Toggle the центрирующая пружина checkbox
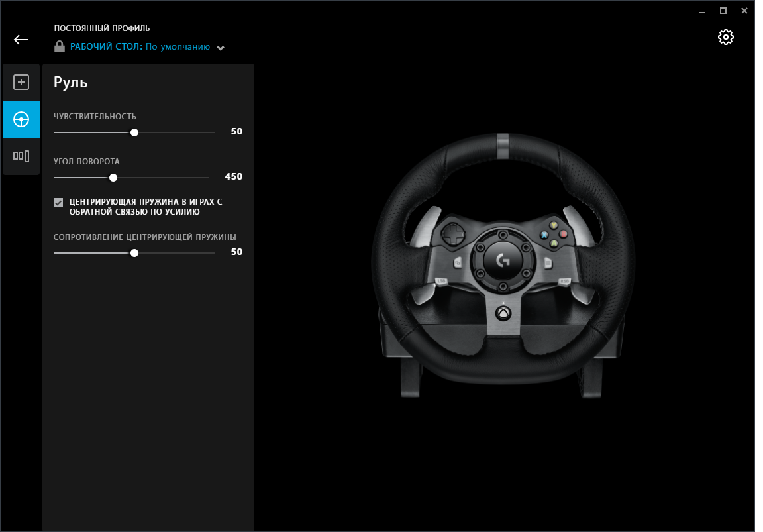 pos(58,203)
